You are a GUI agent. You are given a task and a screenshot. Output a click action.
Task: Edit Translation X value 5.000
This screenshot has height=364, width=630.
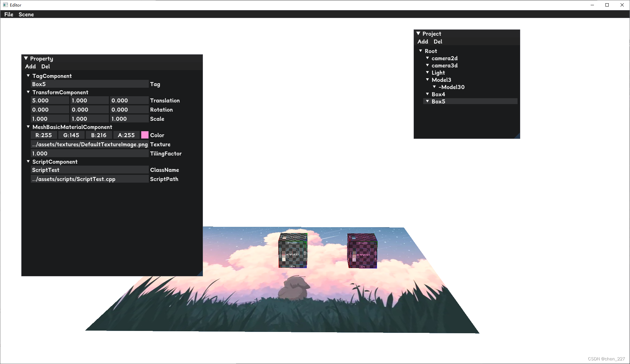[50, 100]
